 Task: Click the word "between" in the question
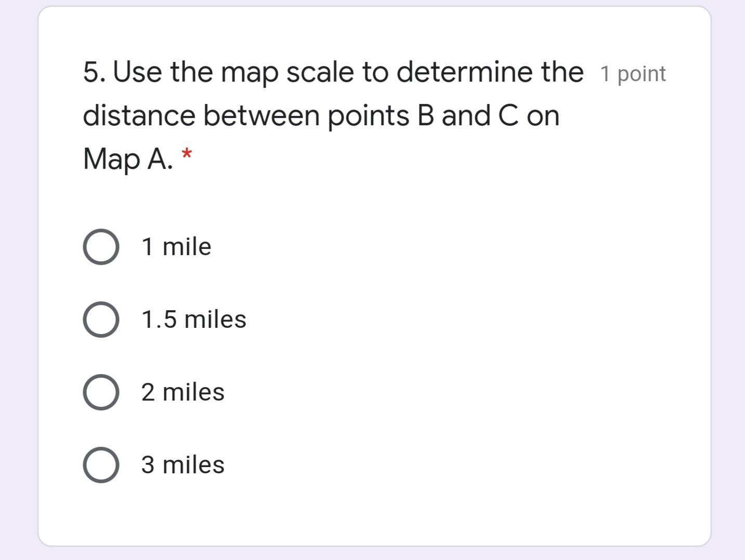click(261, 115)
